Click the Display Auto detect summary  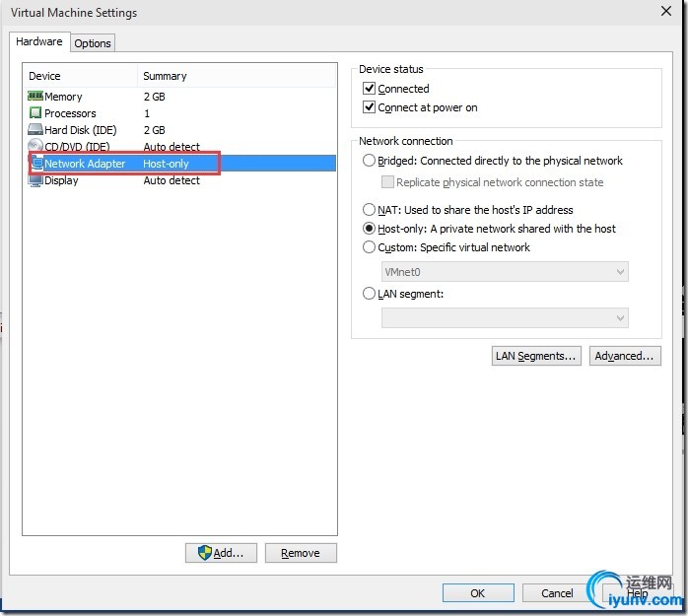[172, 180]
